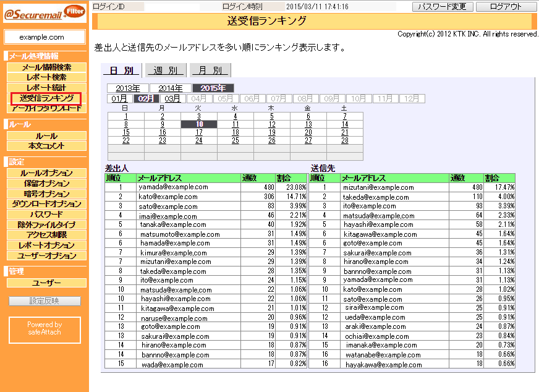Pick day 3 in the calendar

199,116
